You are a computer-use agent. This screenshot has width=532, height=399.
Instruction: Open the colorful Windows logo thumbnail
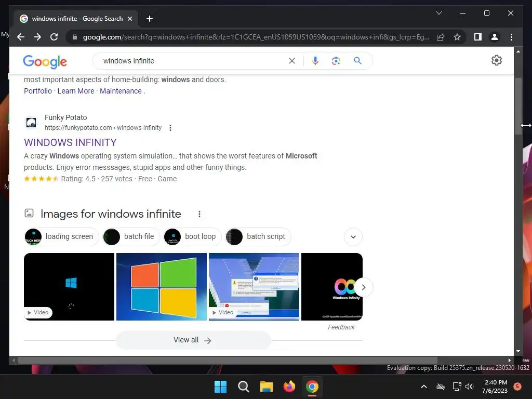point(162,287)
